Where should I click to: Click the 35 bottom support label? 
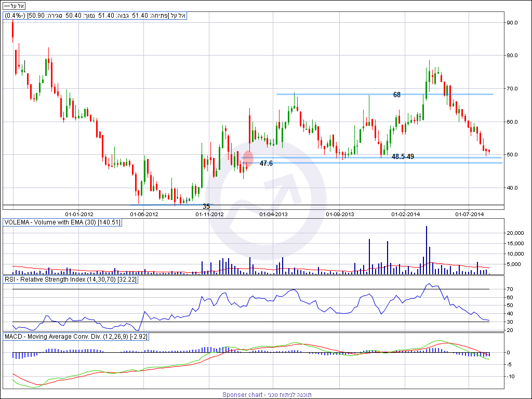206,206
